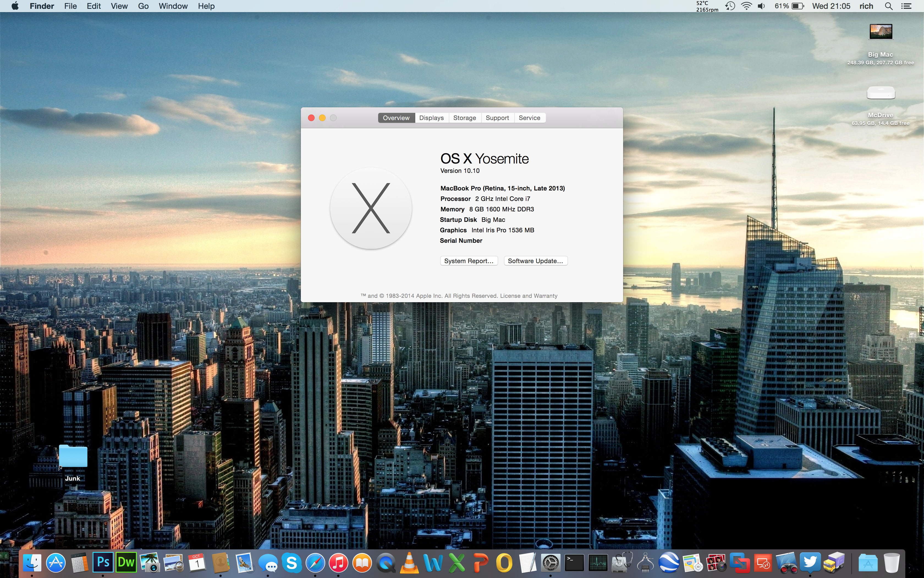Launch Twitter from the Dock
Image resolution: width=924 pixels, height=578 pixels.
(x=810, y=563)
